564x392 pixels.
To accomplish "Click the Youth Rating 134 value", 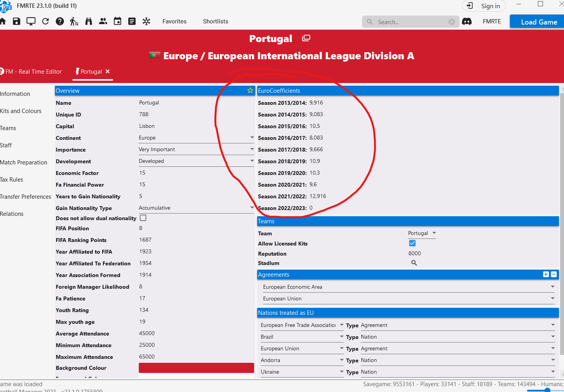I will click(x=144, y=310).
